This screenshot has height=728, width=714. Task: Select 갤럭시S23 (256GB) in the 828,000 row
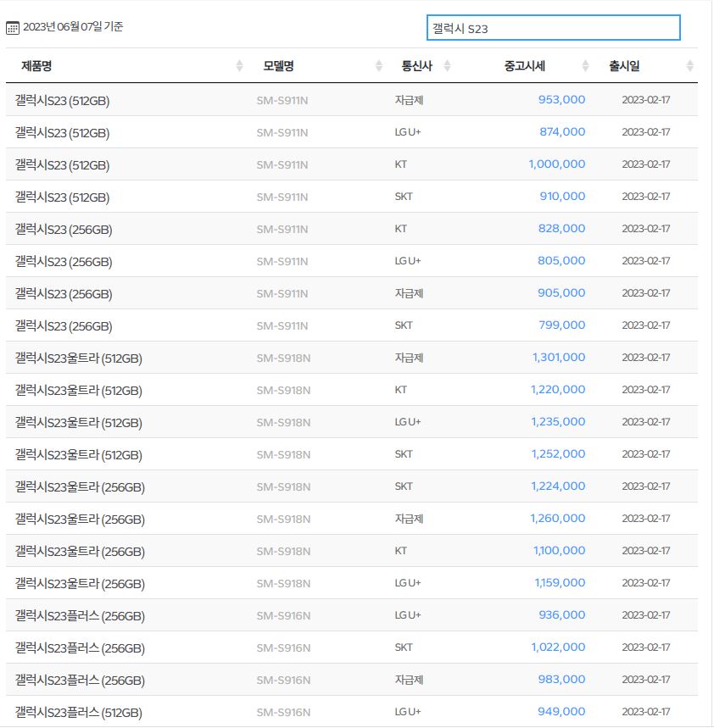click(x=64, y=230)
